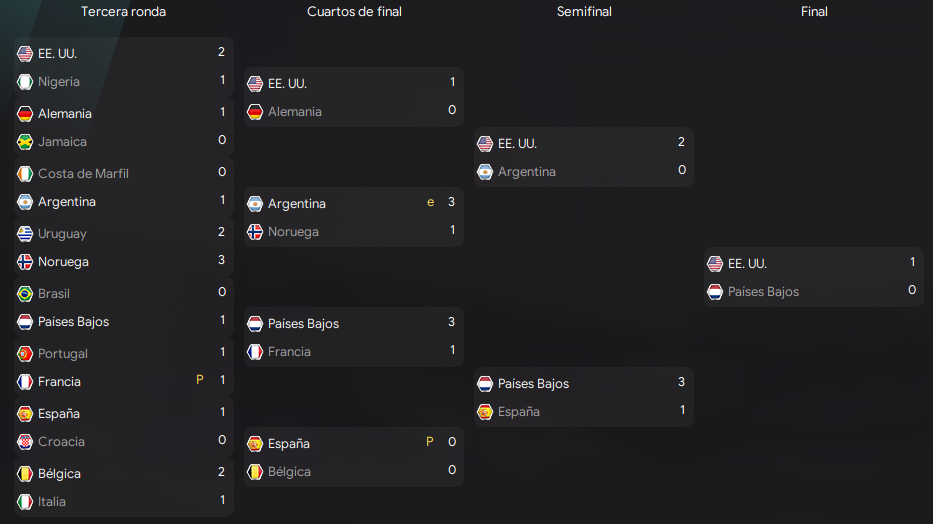933x524 pixels.
Task: Click the Nigeria flag icon in Tercera ronda
Action: click(x=25, y=82)
